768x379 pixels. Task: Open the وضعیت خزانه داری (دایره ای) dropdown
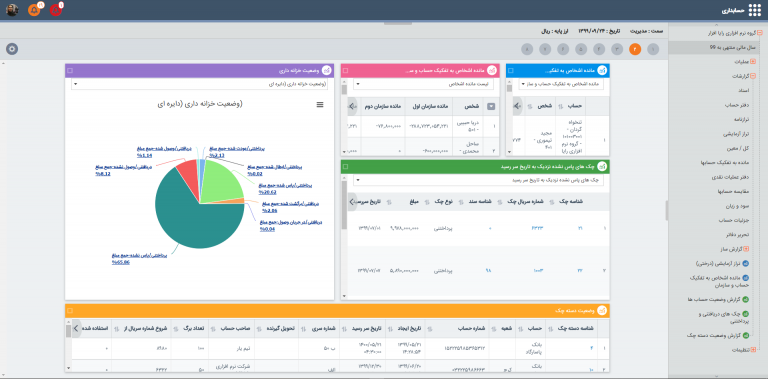point(199,84)
